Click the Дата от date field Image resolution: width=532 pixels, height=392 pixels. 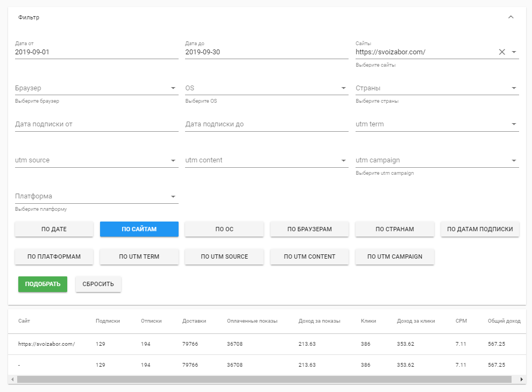[x=96, y=52]
